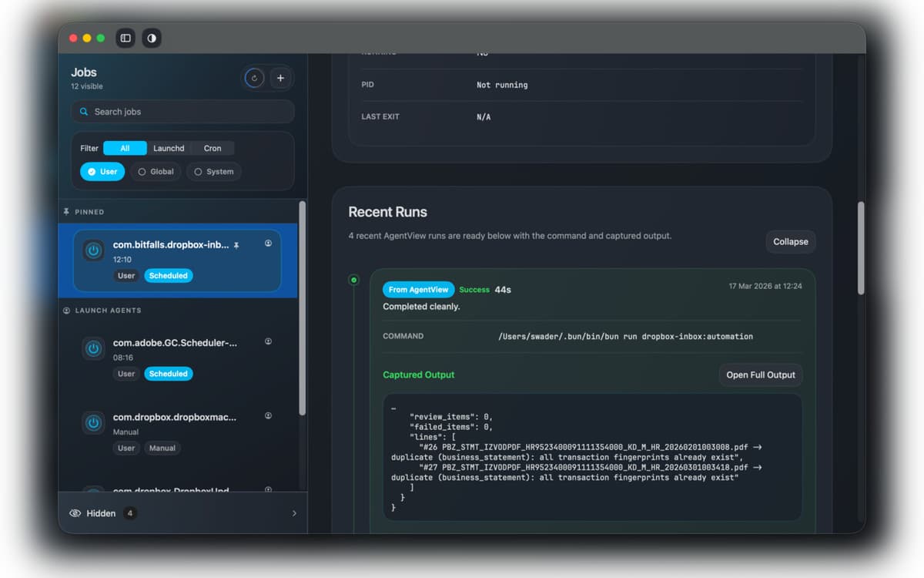Click the From AgentView badge
The image size is (924, 578).
pos(418,290)
